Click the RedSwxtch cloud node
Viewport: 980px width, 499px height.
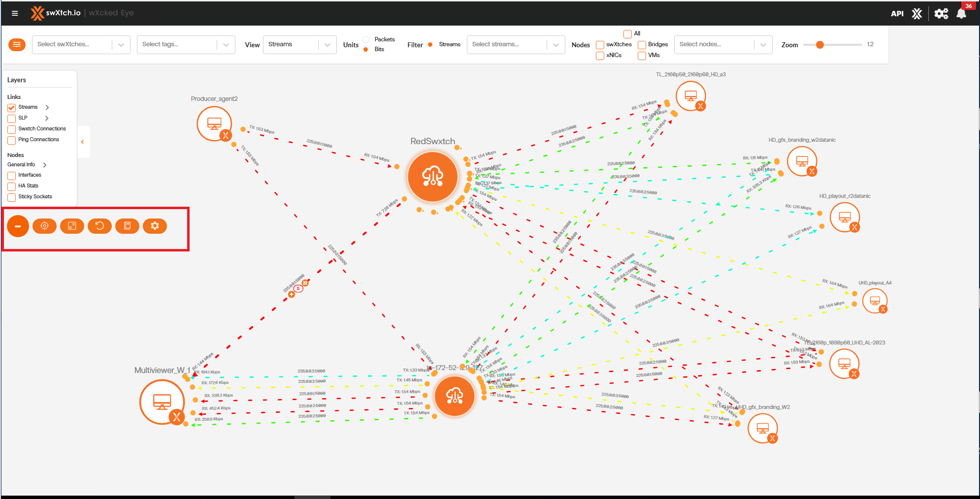pyautogui.click(x=432, y=176)
